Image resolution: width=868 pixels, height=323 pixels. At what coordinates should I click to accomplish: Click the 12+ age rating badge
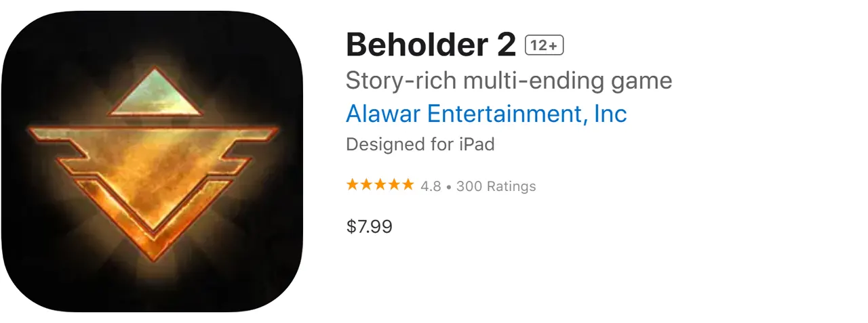click(x=545, y=45)
